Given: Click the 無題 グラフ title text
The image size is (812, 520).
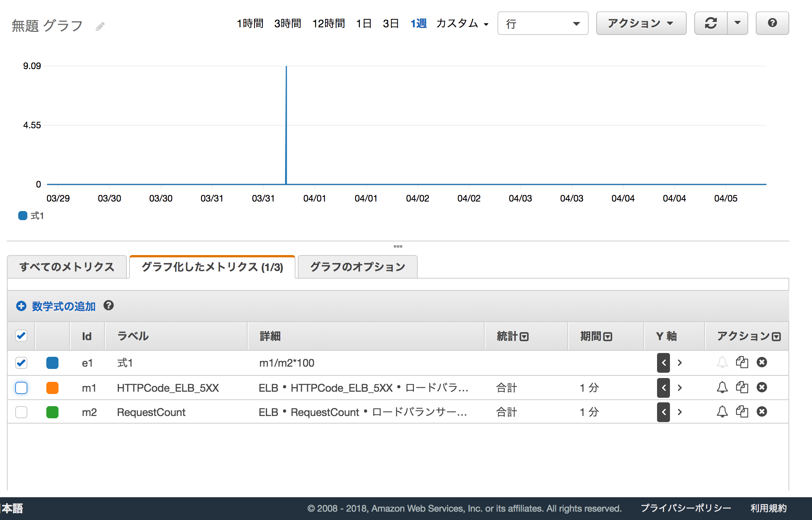Looking at the screenshot, I should tap(47, 25).
